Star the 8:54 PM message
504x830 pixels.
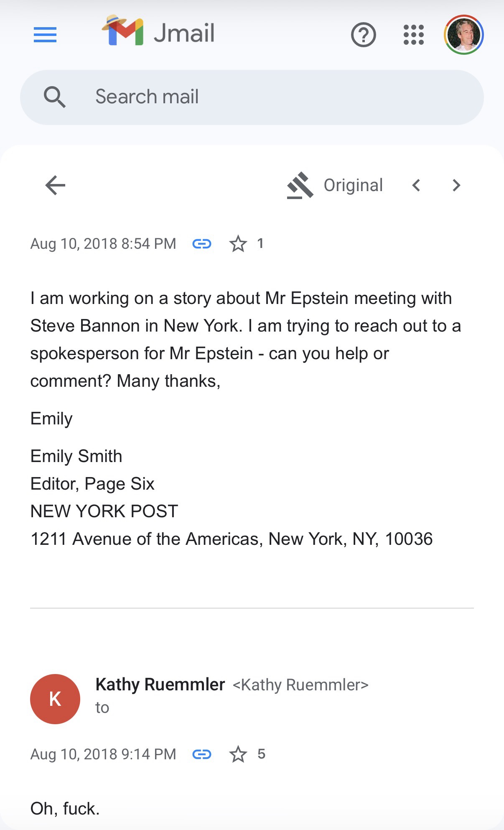[238, 244]
